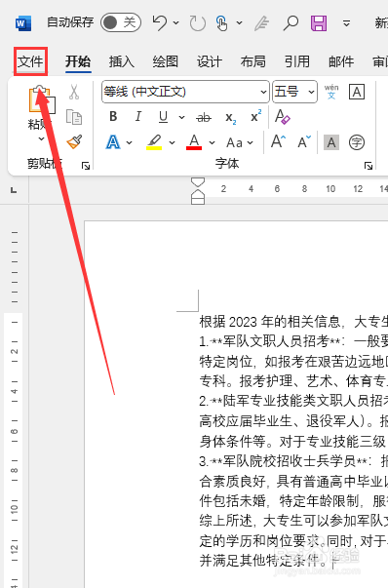Screen dimensions: 388x588
Task: Click the Cut scissors icon
Action: [x=74, y=92]
